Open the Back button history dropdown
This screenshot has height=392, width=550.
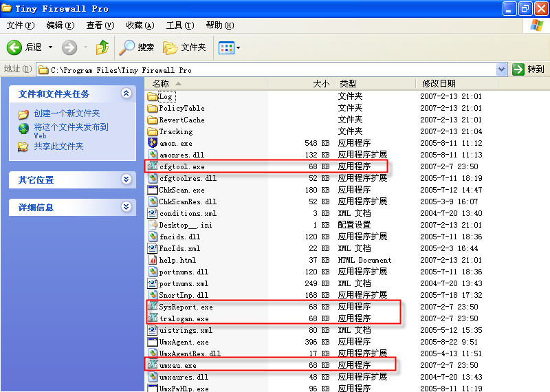pyautogui.click(x=50, y=47)
